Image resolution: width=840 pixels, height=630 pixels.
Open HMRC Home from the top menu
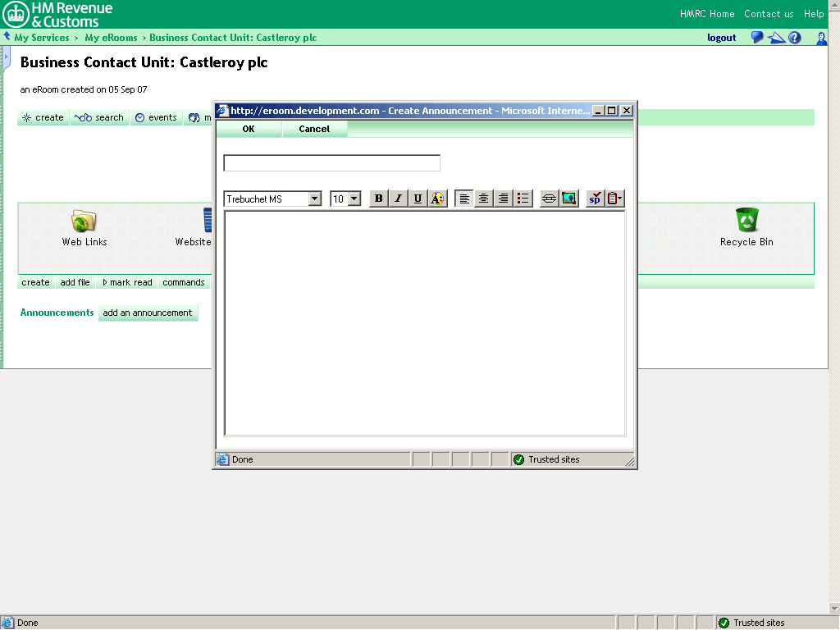click(706, 14)
